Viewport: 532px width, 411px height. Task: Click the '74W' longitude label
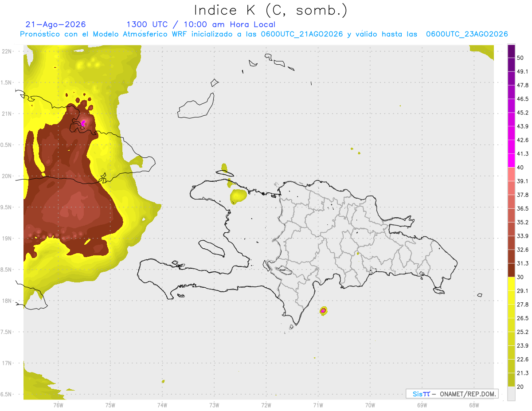tap(162, 405)
